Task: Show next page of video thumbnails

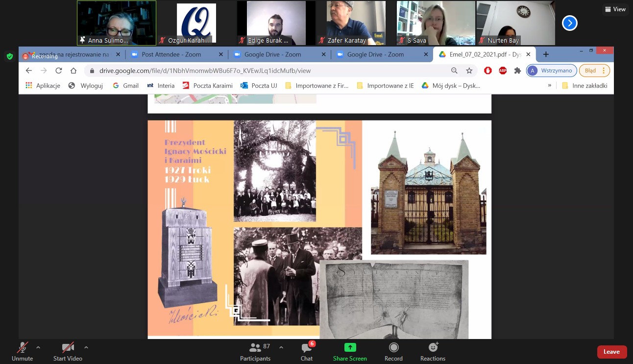Action: tap(569, 23)
